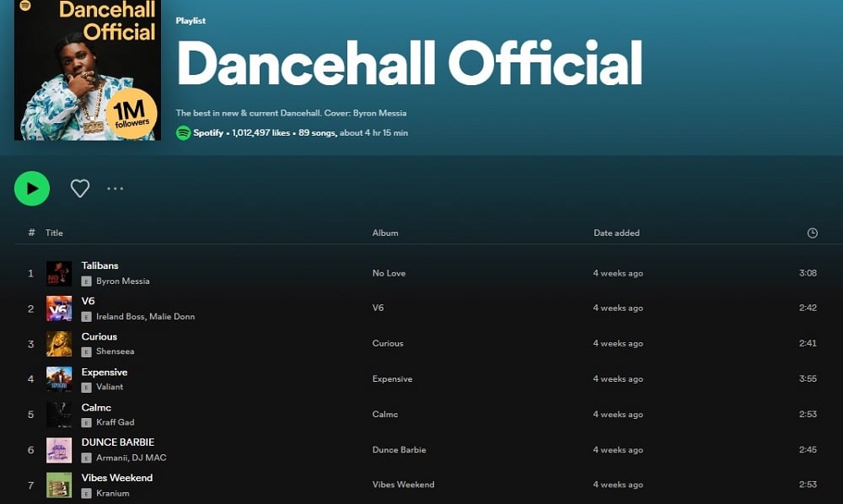The height and width of the screenshot is (504, 843).
Task: Open the Curious song title
Action: [x=99, y=336]
